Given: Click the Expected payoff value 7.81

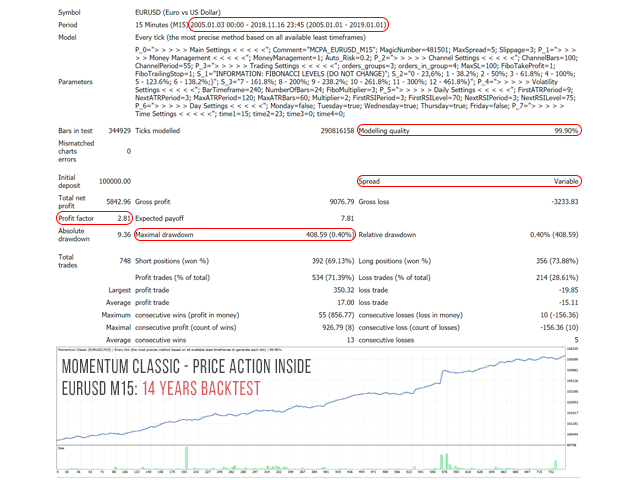Looking at the screenshot, I should [x=347, y=218].
